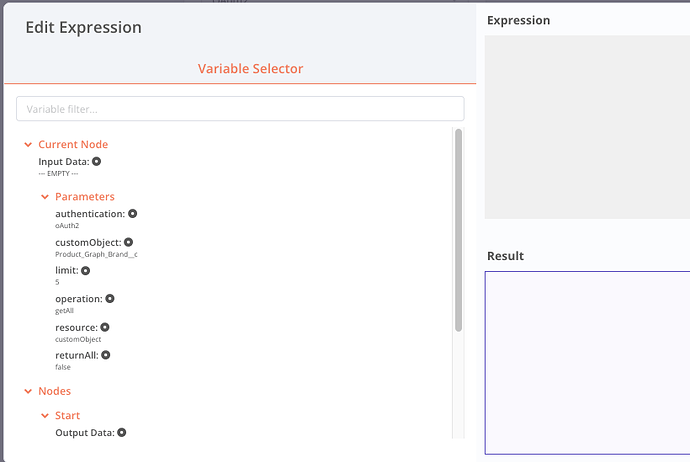690x462 pixels.
Task: Select the returnAll variable dot icon
Action: coord(105,355)
